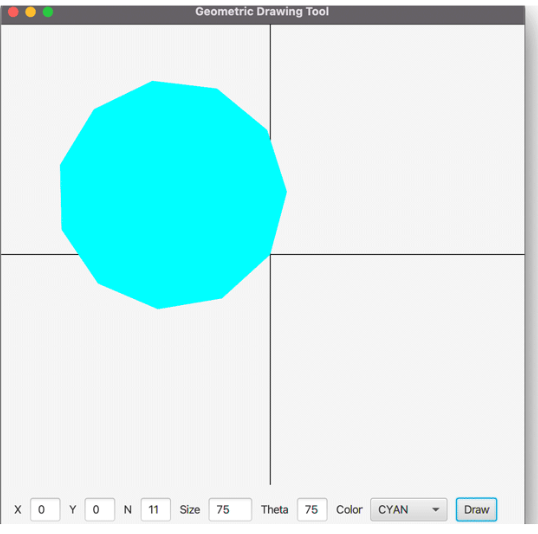The height and width of the screenshot is (534, 538).
Task: Open the CYAN color dropdown
Action: [x=408, y=509]
